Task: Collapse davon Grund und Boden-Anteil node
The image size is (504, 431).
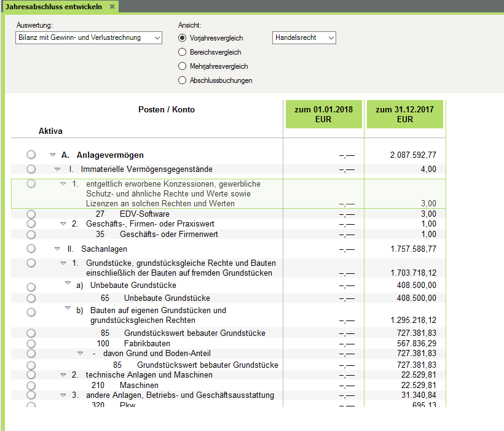Action: point(80,353)
